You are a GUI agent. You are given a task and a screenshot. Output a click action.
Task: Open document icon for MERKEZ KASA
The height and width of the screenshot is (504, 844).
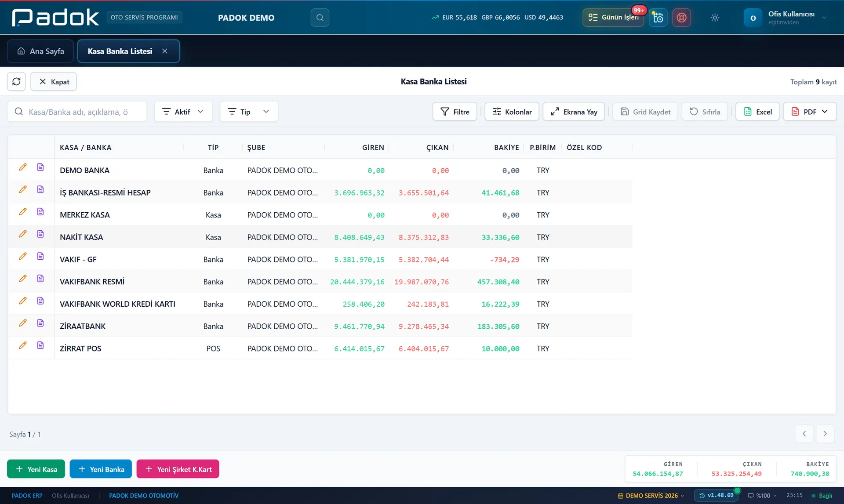pos(40,212)
